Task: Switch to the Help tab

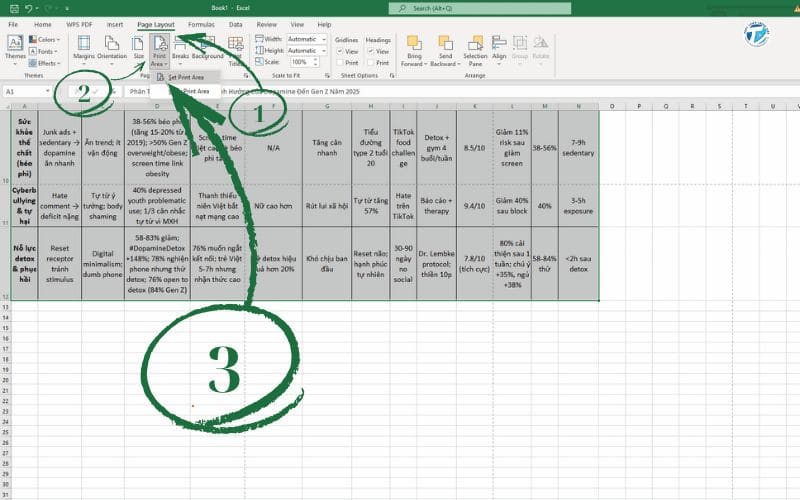Action: click(324, 24)
